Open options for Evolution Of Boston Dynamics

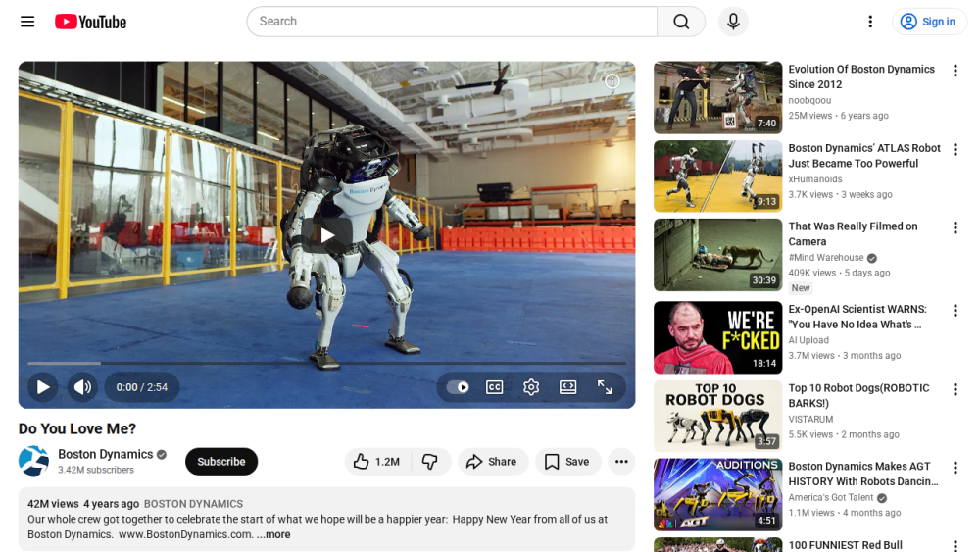tap(955, 71)
